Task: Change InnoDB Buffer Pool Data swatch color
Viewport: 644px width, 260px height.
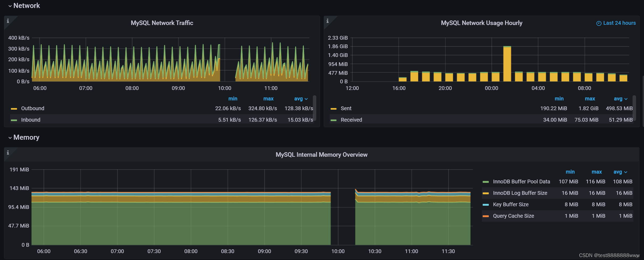Action: coord(486,182)
